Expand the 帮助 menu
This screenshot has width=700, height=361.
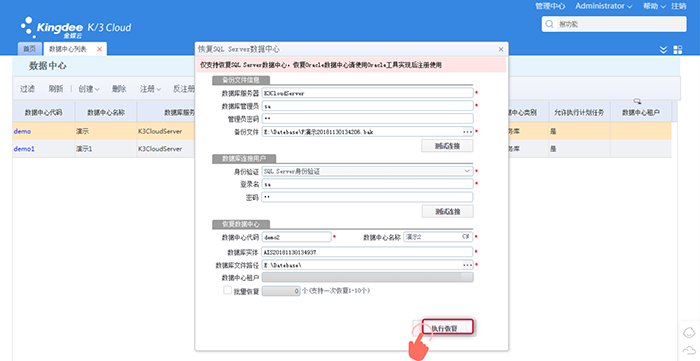[x=654, y=6]
